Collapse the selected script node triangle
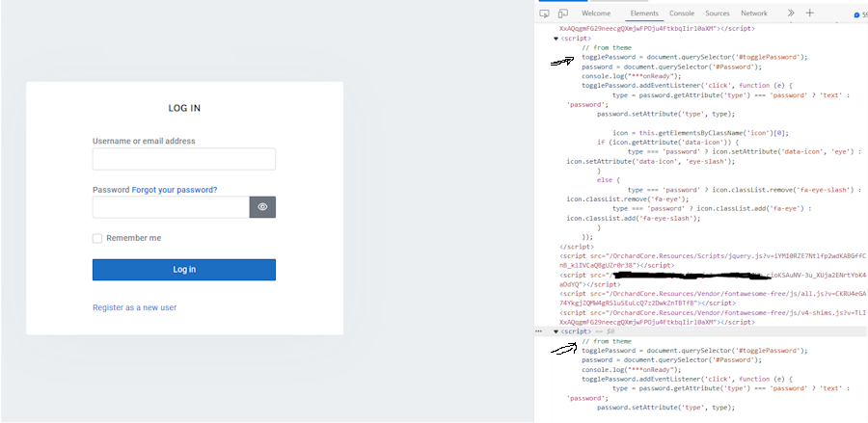The height and width of the screenshot is (423, 868). [x=556, y=331]
